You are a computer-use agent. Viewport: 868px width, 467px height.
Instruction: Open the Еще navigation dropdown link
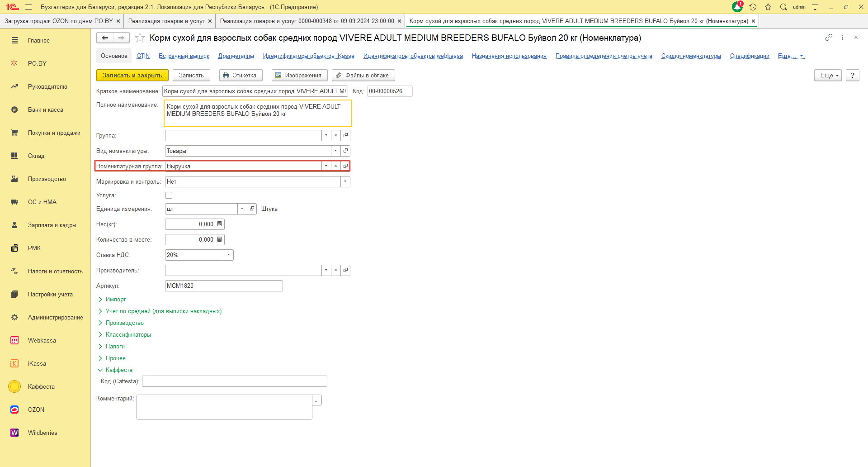[791, 56]
